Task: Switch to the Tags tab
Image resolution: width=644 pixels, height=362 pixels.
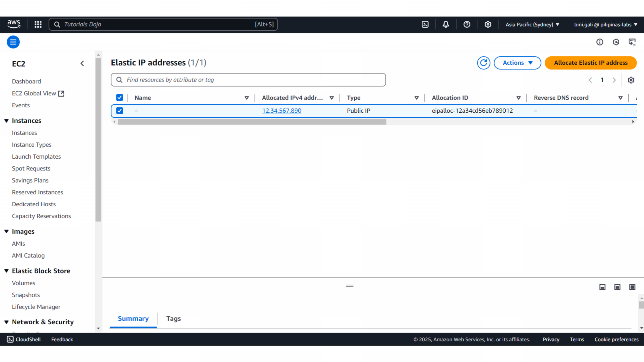Action: point(173,319)
